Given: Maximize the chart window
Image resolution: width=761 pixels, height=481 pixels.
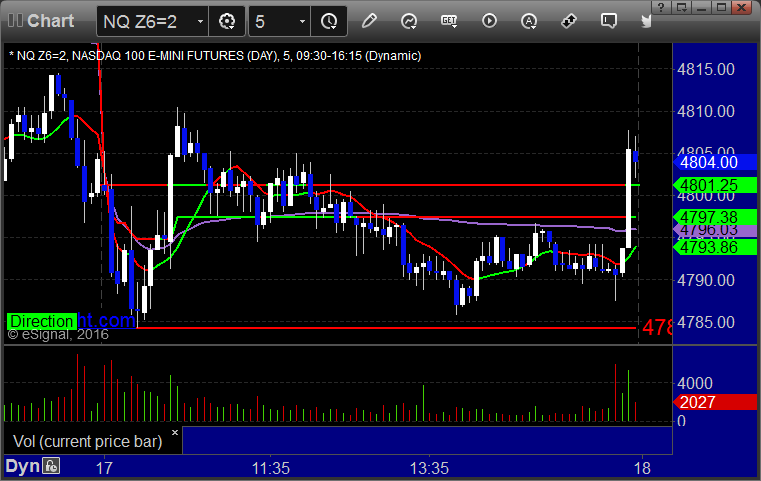Looking at the screenshot, I should click(721, 7).
